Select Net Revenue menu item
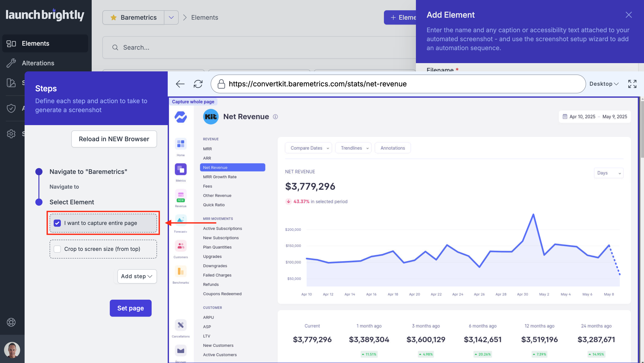The image size is (644, 363). click(x=233, y=167)
